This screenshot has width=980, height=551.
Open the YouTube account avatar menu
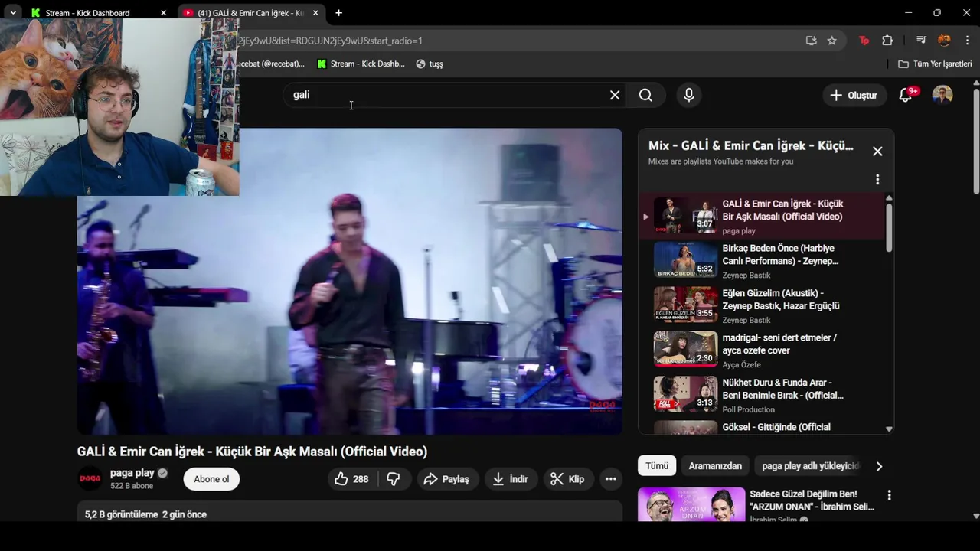coord(942,95)
